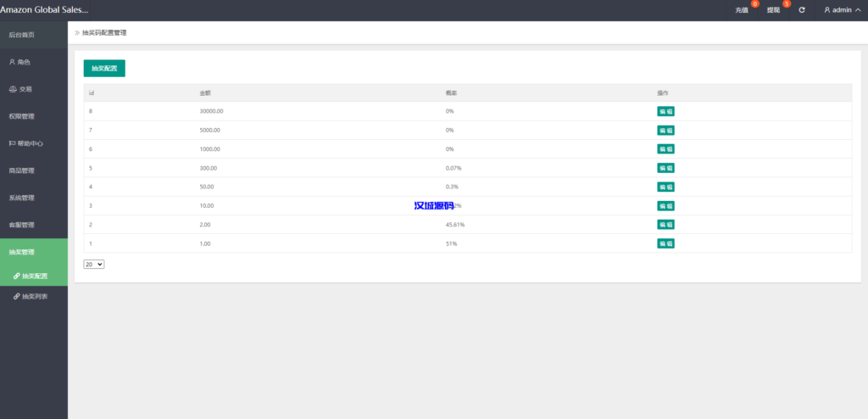
Task: Click the refresh icon in top bar
Action: point(802,10)
